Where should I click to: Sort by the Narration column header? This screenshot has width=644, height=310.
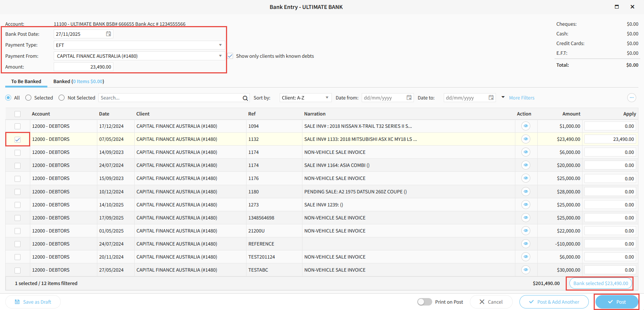[315, 114]
